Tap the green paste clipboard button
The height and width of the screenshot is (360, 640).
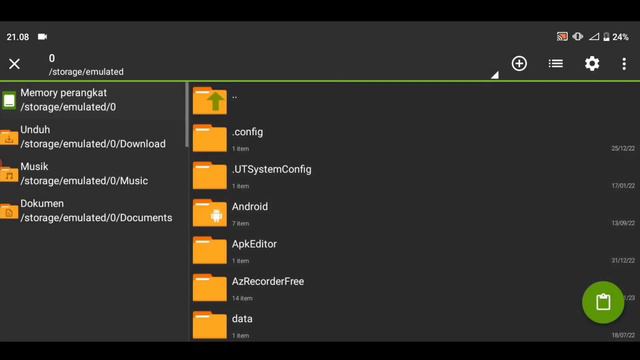603,302
